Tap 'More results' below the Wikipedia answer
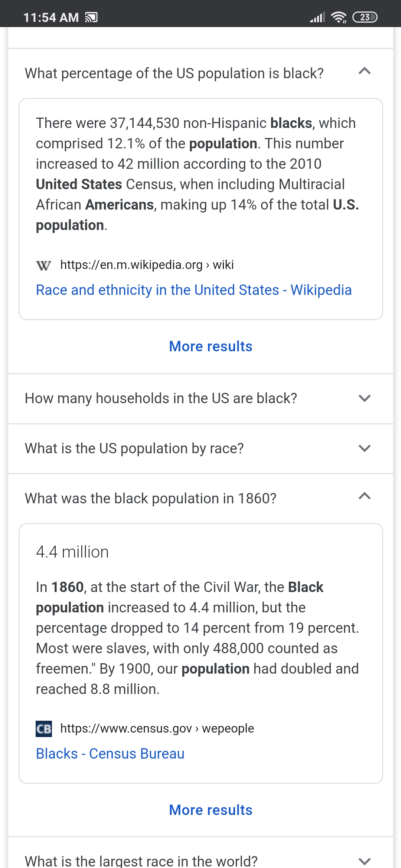This screenshot has width=401, height=868. click(x=211, y=346)
